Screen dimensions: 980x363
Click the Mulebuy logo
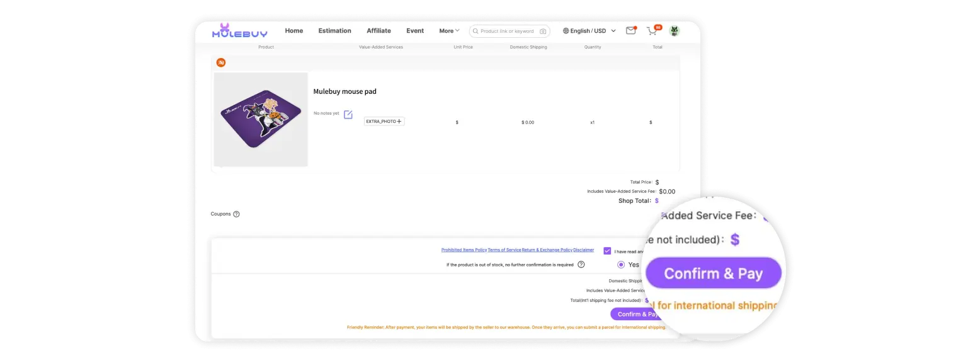[x=239, y=30]
